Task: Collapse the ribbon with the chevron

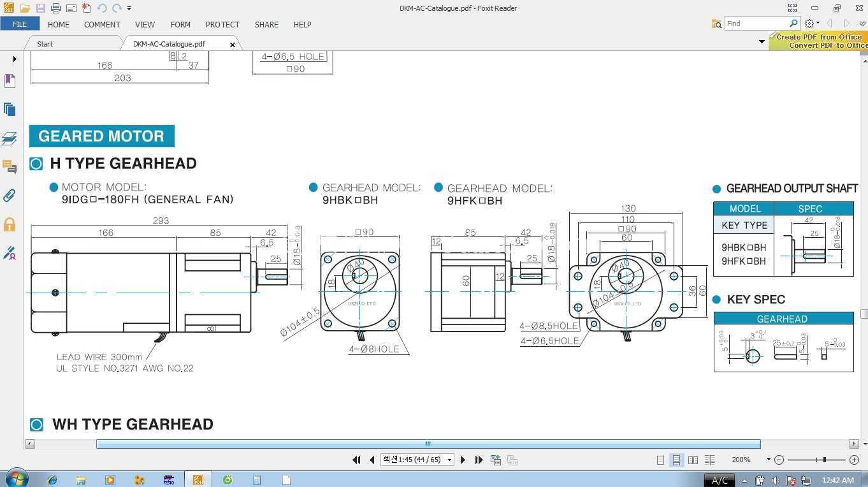Action: click(x=862, y=24)
